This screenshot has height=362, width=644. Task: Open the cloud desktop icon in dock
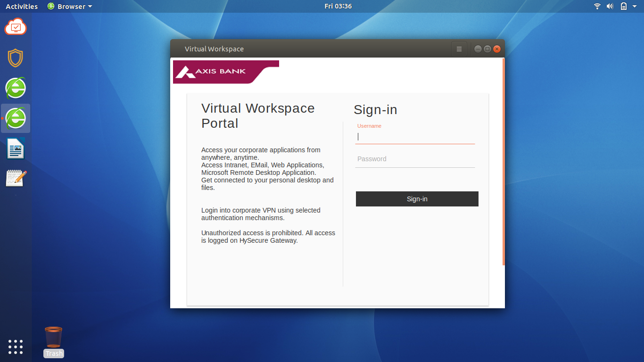pos(16,27)
